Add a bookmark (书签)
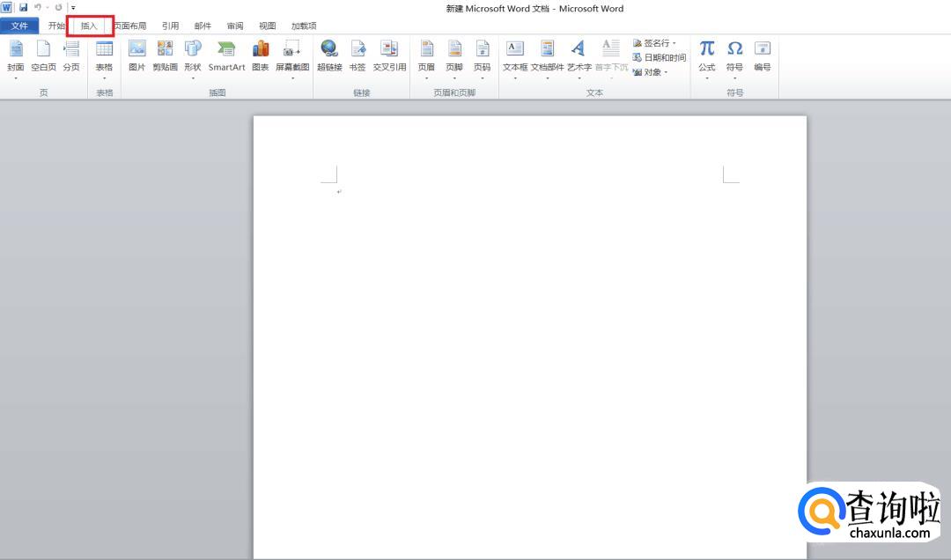951x560 pixels. pyautogui.click(x=358, y=56)
